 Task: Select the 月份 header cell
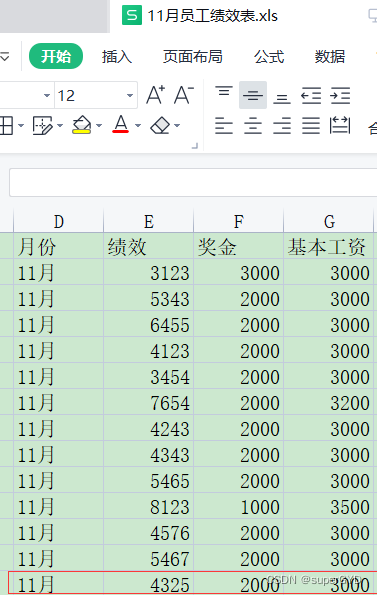click(x=58, y=246)
